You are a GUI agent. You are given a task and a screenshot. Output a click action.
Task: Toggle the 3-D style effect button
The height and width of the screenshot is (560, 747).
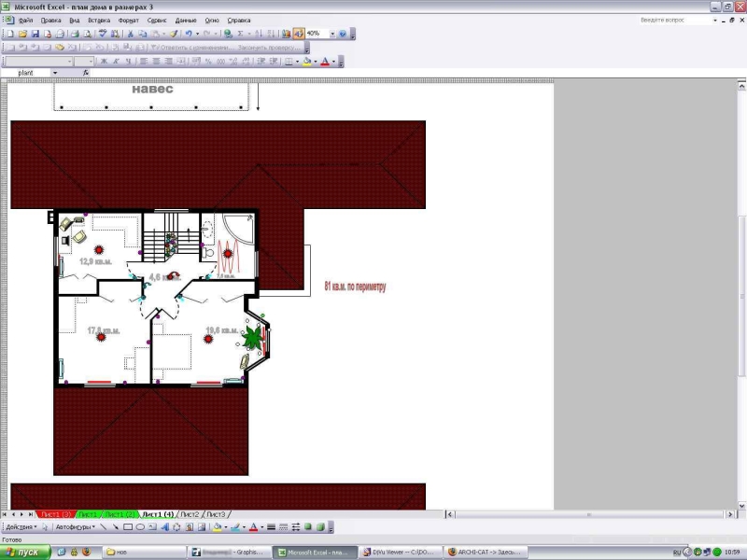[320, 527]
